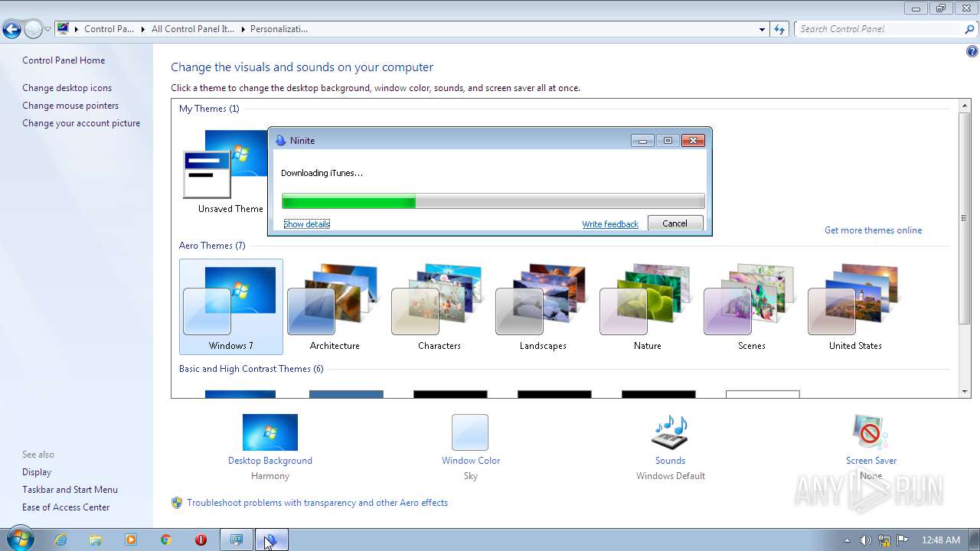Click the Action Center flag icon
Screen dimensions: 980x551
[903, 540]
